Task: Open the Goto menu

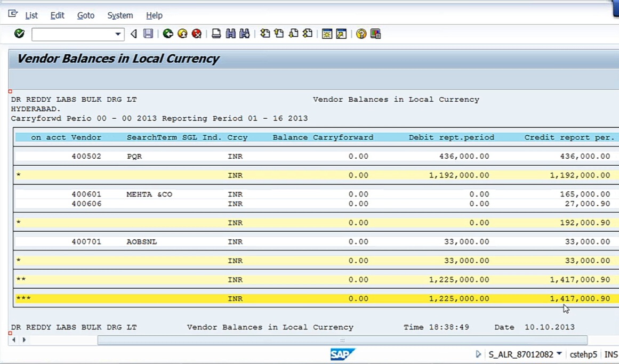Action: tap(86, 15)
